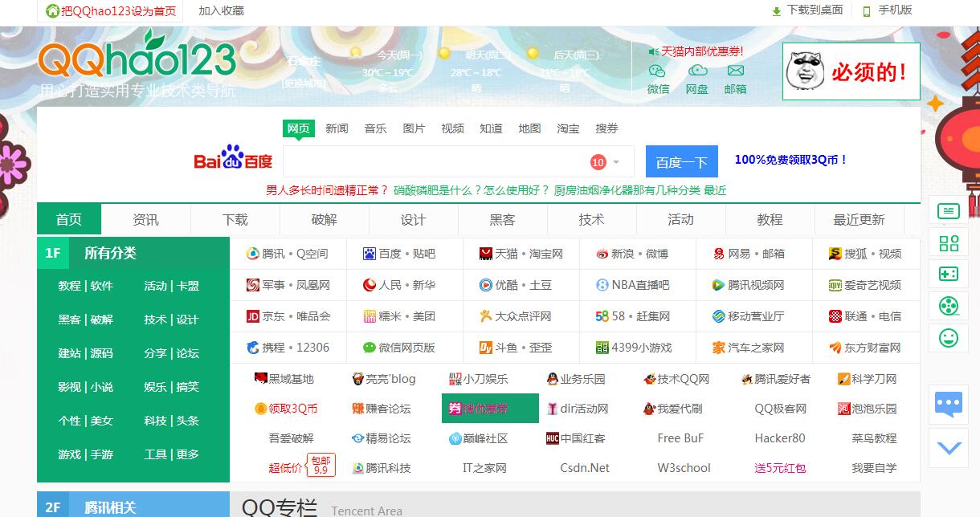Select the 地图 search tab
This screenshot has height=517, width=980.
coord(529,128)
